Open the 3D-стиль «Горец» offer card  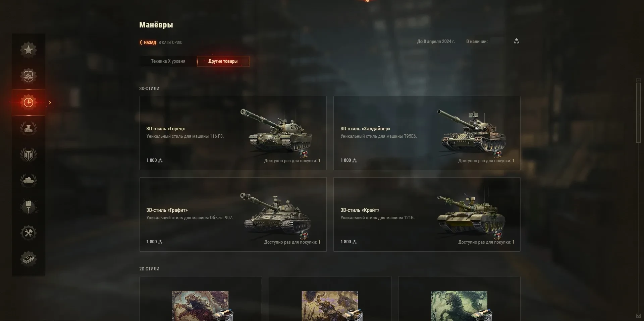233,133
